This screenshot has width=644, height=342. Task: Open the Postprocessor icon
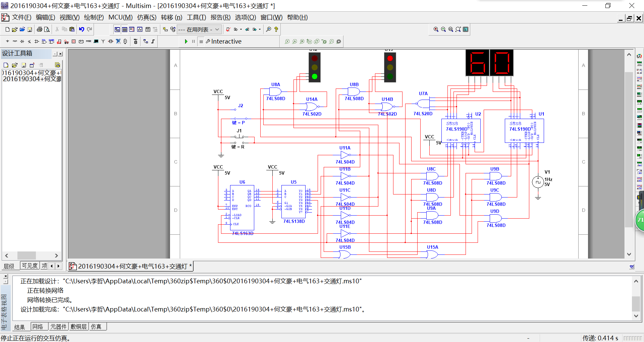(148, 30)
